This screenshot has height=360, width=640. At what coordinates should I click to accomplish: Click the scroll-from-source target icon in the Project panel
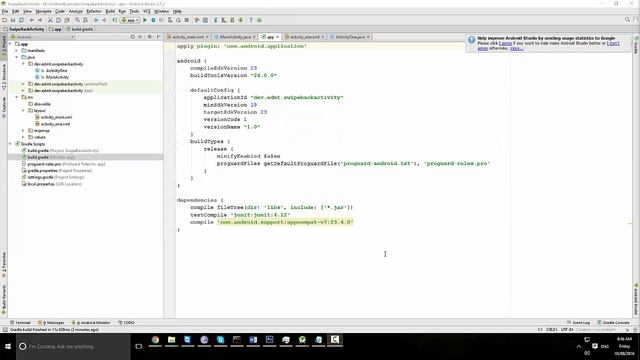pyautogui.click(x=133, y=37)
